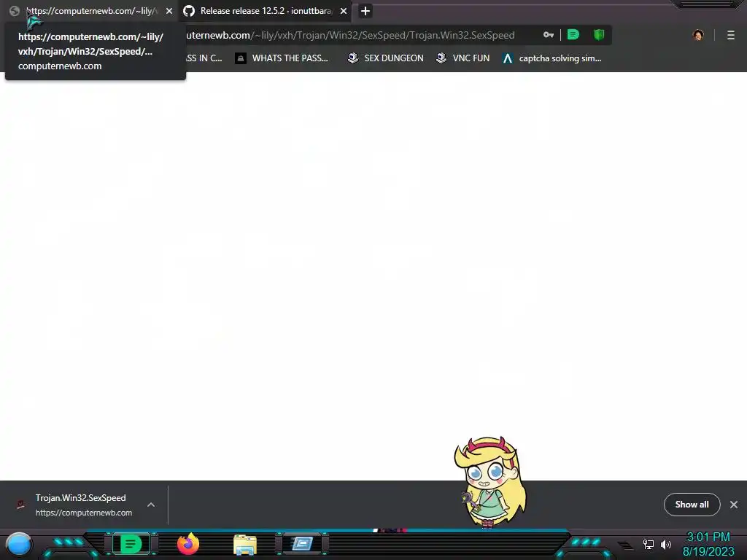Open the saved passwords key icon

tap(549, 35)
